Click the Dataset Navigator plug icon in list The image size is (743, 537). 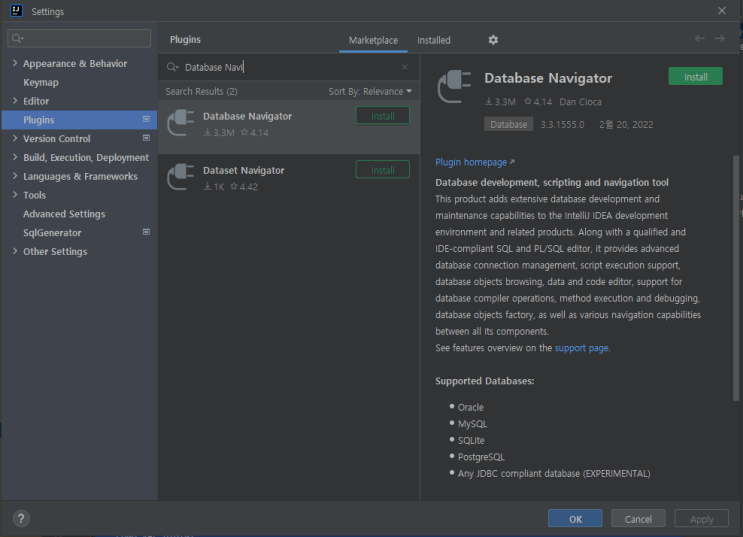click(181, 177)
